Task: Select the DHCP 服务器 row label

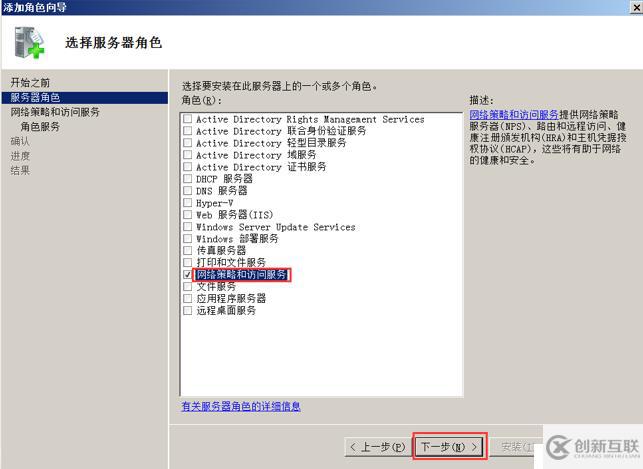Action: tap(224, 179)
